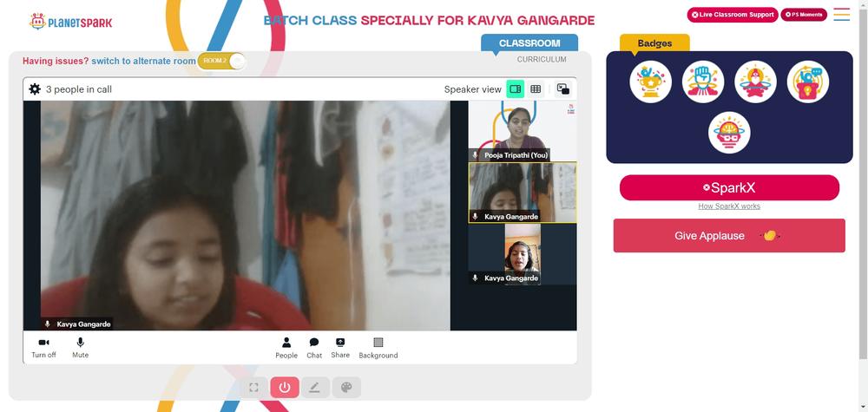
Task: Select the brain with glasses badge
Action: (729, 133)
